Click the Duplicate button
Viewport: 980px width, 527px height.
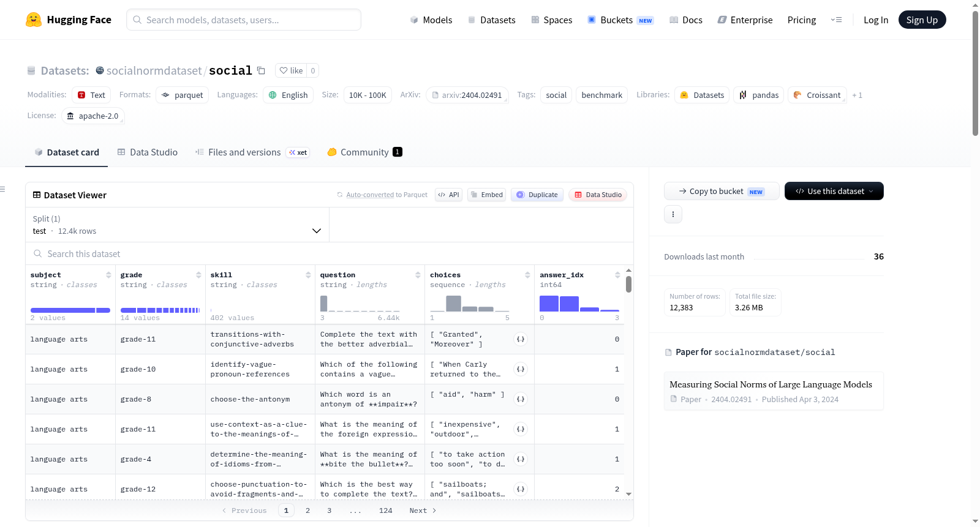pos(537,195)
